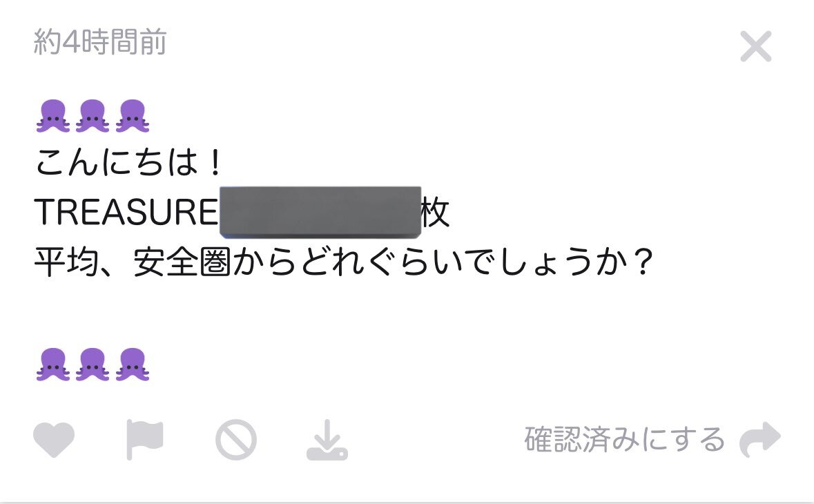Image resolution: width=814 pixels, height=504 pixels.
Task: Like the message with the heart icon
Action: coord(53,439)
